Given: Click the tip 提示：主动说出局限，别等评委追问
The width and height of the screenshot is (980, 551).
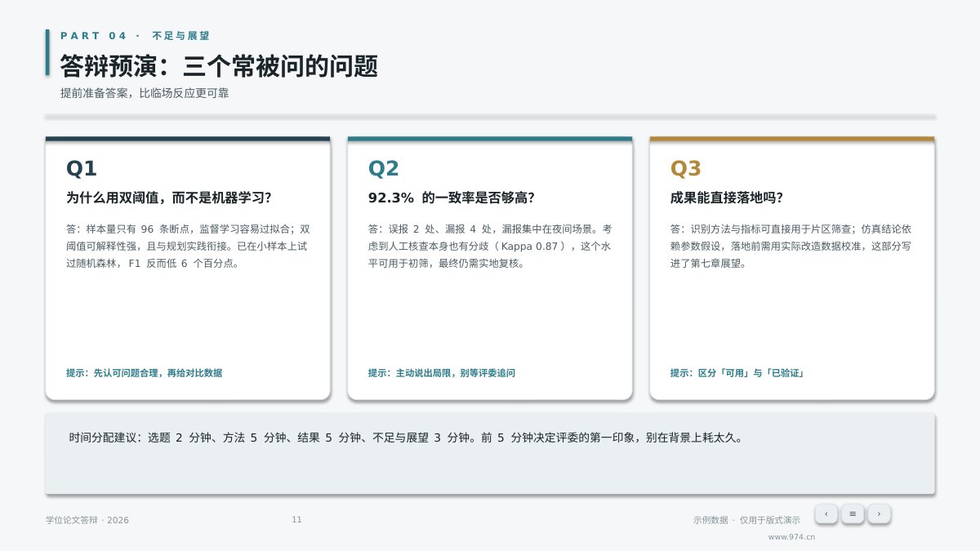Looking at the screenshot, I should (442, 373).
